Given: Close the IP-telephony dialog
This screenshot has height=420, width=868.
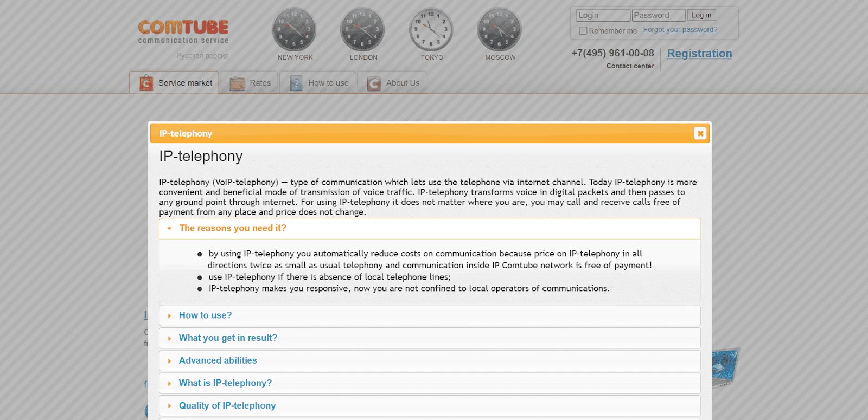Looking at the screenshot, I should click(x=700, y=133).
